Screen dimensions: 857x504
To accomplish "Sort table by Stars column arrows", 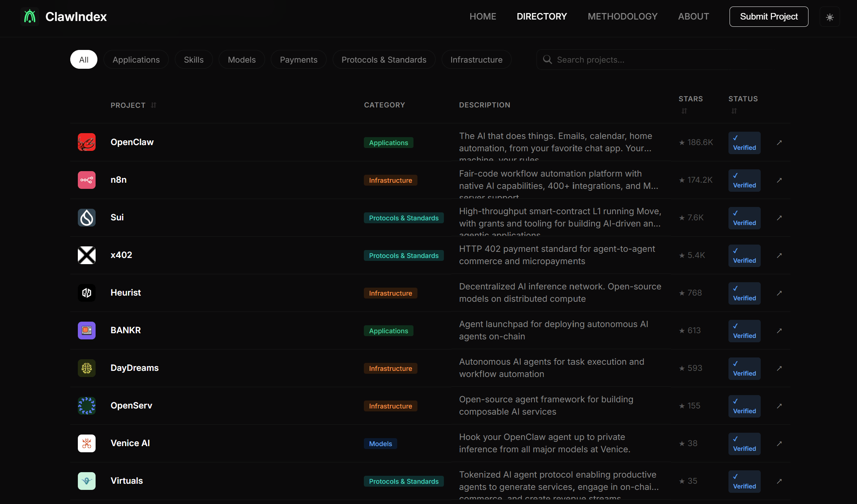I will (684, 111).
